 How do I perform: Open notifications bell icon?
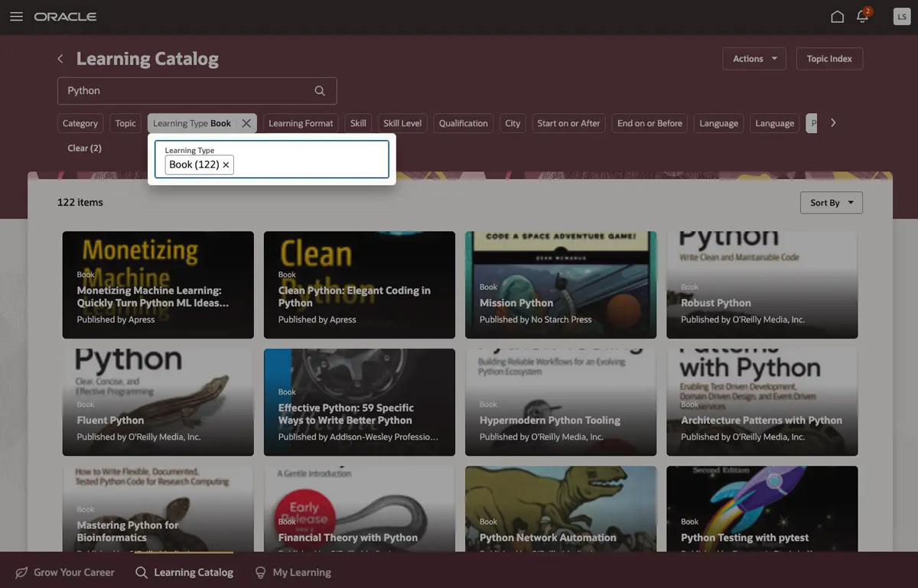click(x=863, y=16)
